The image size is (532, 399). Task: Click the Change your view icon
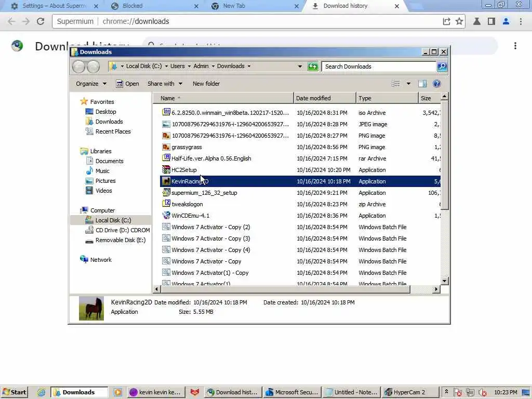point(395,84)
